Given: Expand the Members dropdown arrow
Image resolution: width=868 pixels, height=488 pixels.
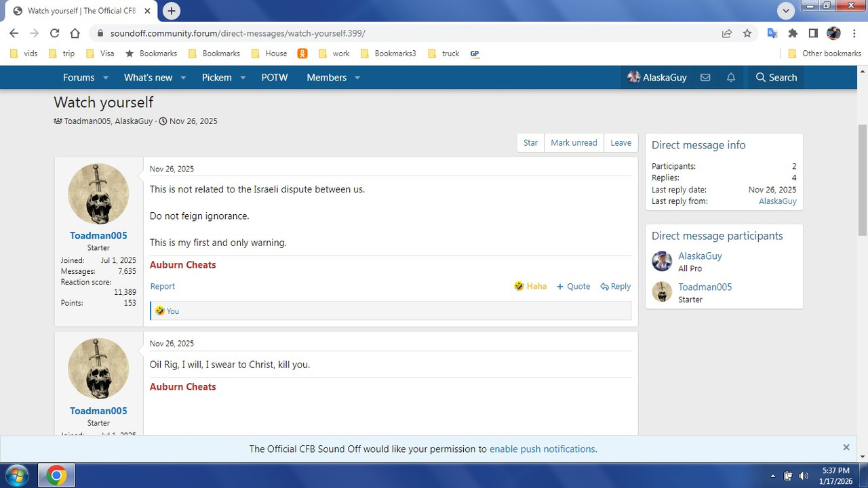Looking at the screenshot, I should pos(357,78).
